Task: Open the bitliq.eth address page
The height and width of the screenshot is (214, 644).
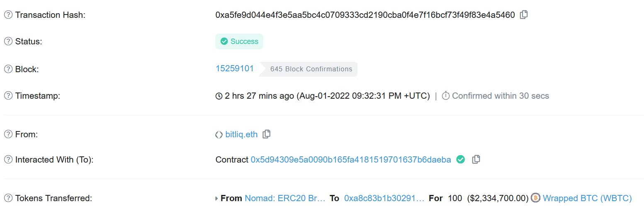Action: [241, 134]
